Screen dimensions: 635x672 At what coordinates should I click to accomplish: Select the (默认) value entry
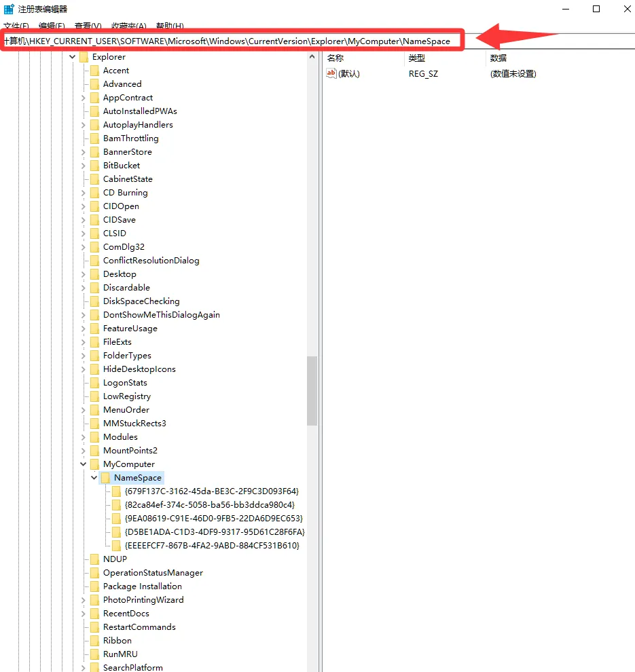[349, 74]
